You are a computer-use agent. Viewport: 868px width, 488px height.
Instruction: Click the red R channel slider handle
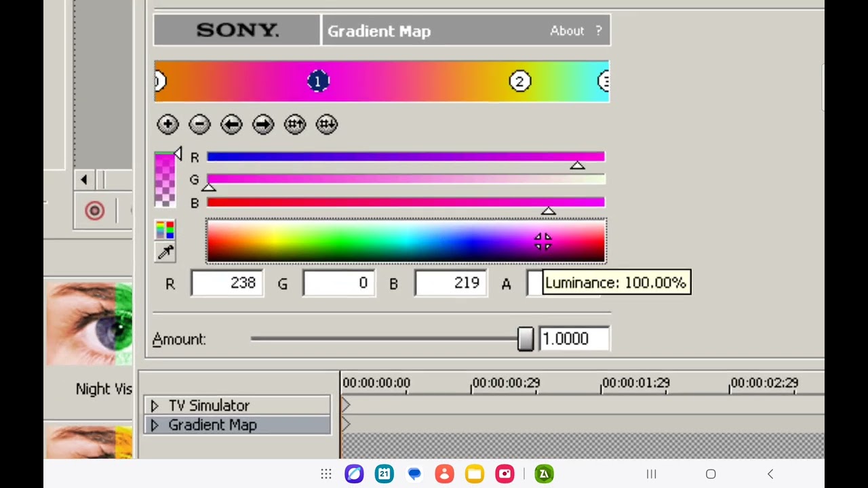(577, 165)
